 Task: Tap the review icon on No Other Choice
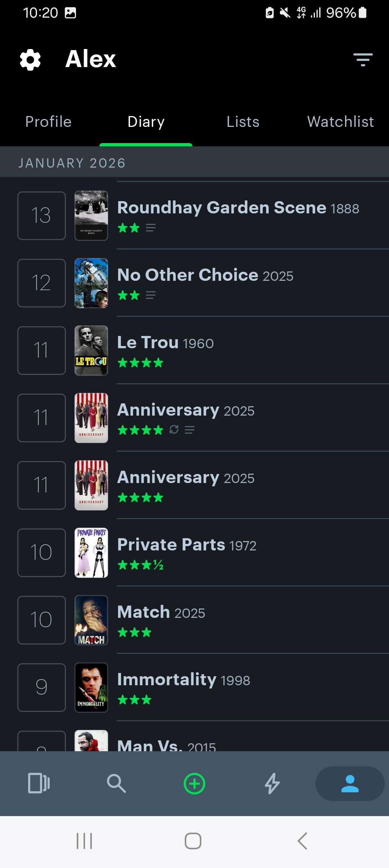tap(151, 295)
